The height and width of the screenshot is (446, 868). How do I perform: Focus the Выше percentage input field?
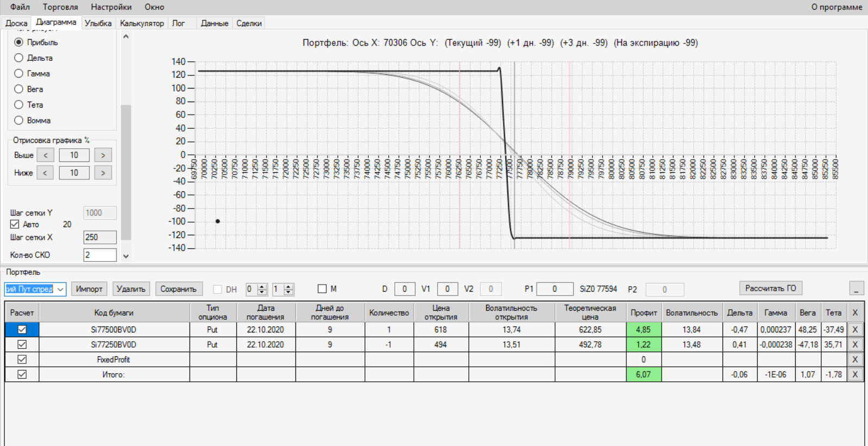click(74, 155)
